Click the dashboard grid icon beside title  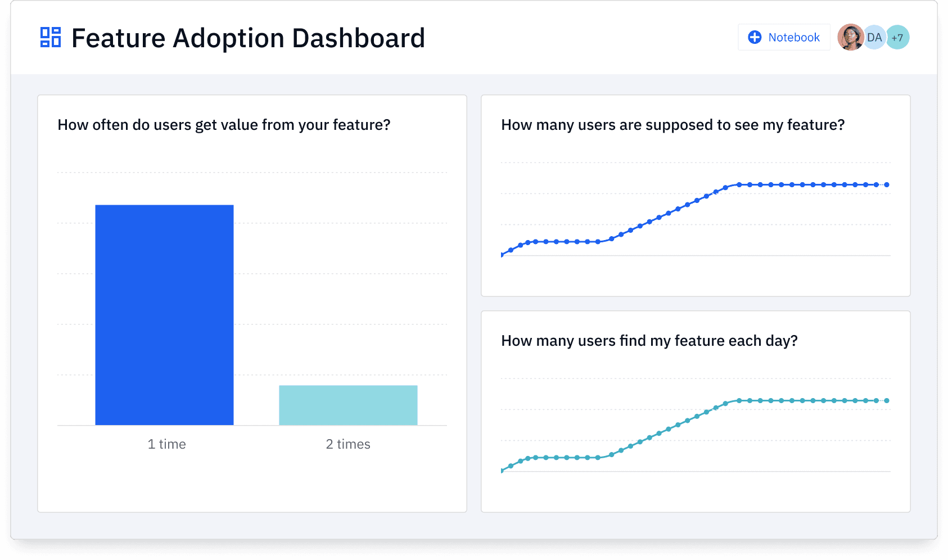51,37
